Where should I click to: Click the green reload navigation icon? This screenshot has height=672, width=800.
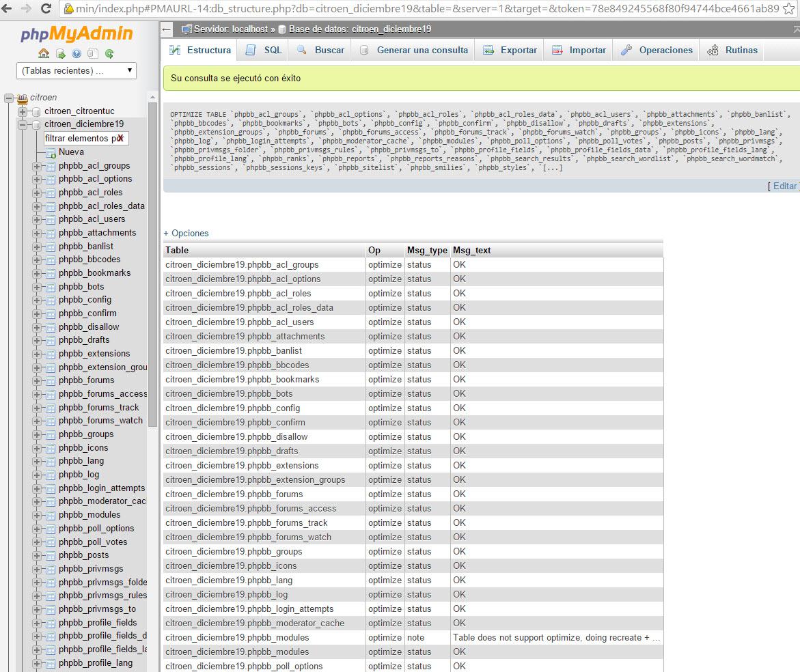[x=109, y=53]
